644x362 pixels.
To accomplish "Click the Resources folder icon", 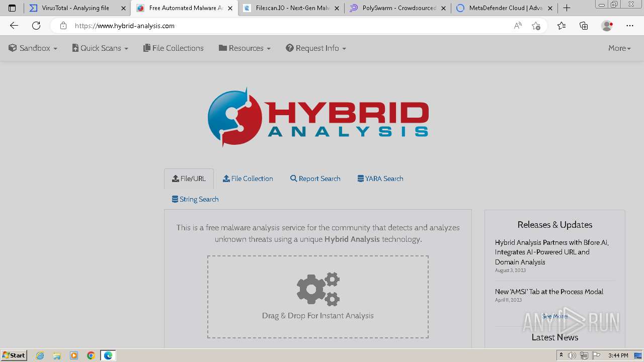I will pos(223,48).
